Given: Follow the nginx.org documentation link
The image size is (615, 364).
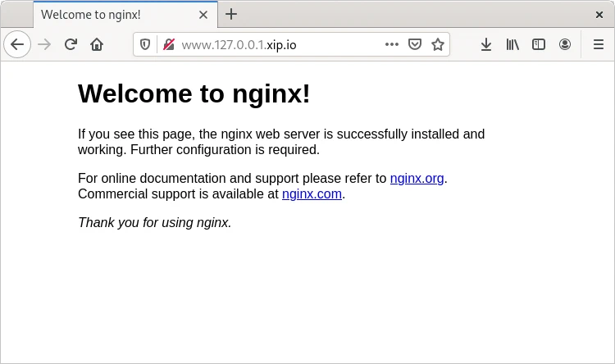Looking at the screenshot, I should click(x=417, y=179).
